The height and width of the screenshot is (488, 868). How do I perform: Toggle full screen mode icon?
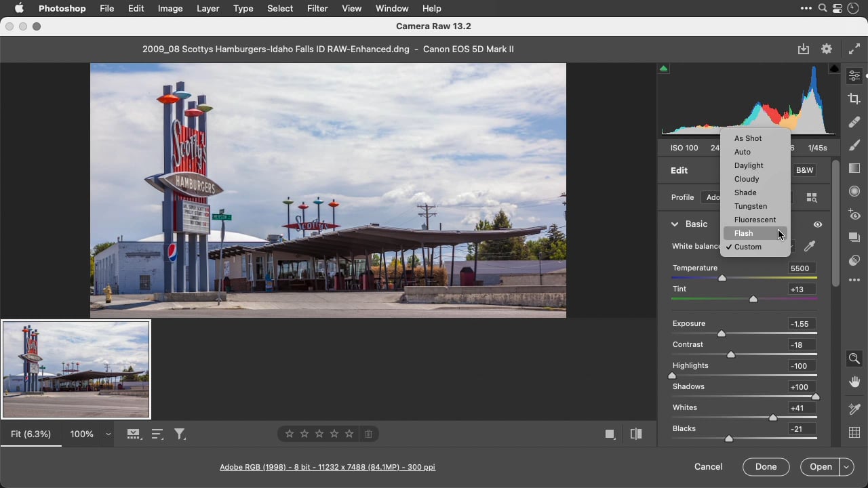[x=854, y=49]
